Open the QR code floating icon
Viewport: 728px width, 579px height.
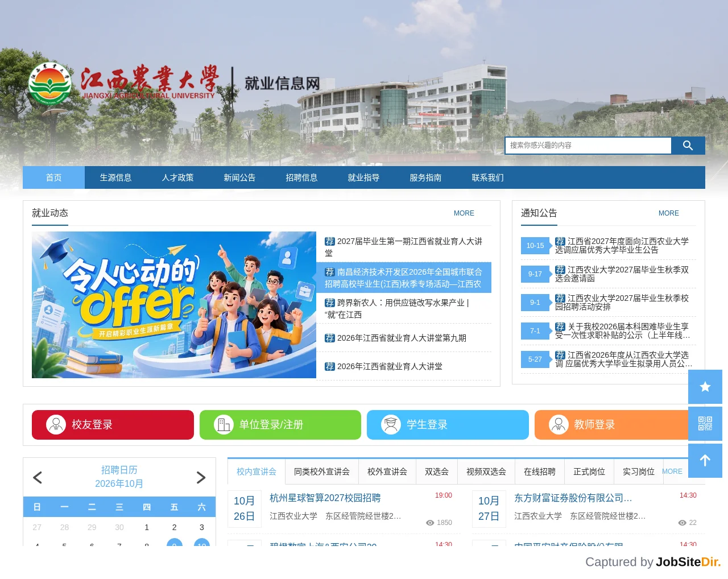click(x=705, y=424)
